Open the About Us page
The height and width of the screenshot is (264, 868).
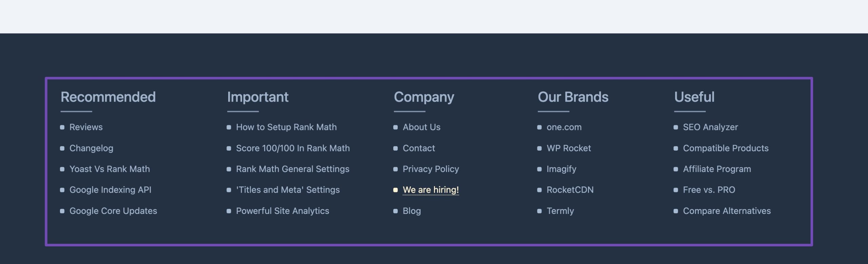[421, 127]
